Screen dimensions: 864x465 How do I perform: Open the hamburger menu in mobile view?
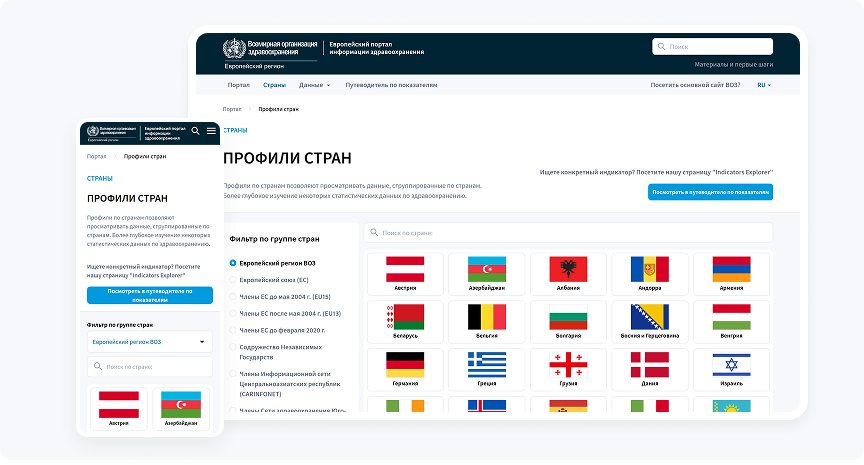[211, 131]
